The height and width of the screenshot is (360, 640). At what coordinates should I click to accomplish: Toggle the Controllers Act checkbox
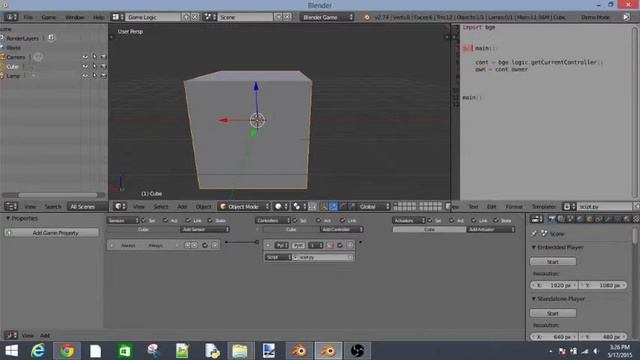pos(318,220)
